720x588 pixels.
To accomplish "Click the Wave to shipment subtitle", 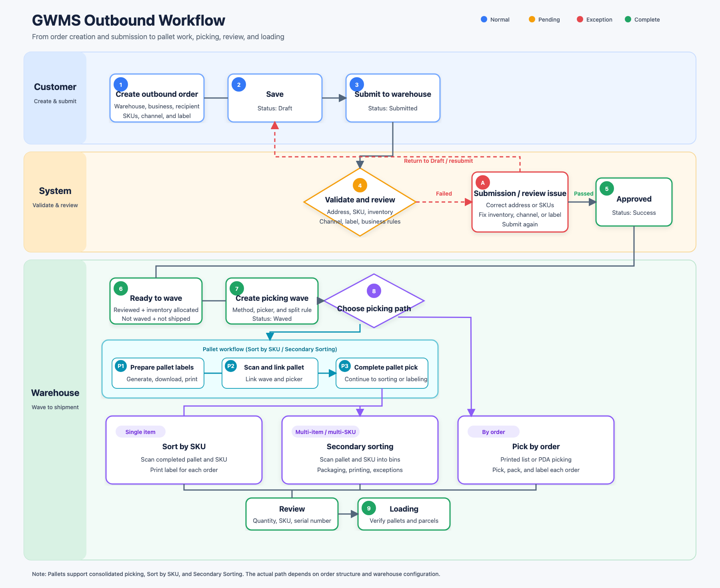I will [55, 407].
